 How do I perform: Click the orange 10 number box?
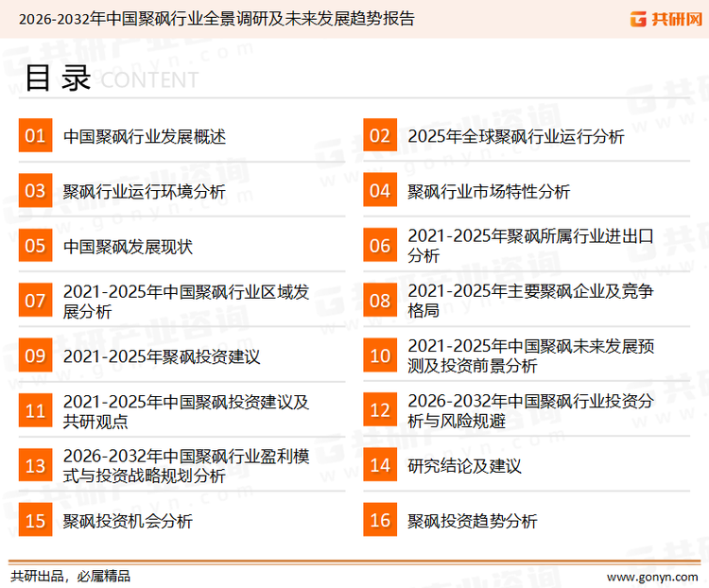point(380,355)
